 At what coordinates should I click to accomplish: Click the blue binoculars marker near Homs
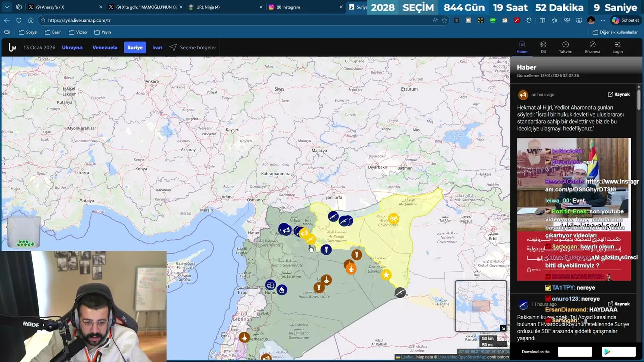pyautogui.click(x=271, y=285)
